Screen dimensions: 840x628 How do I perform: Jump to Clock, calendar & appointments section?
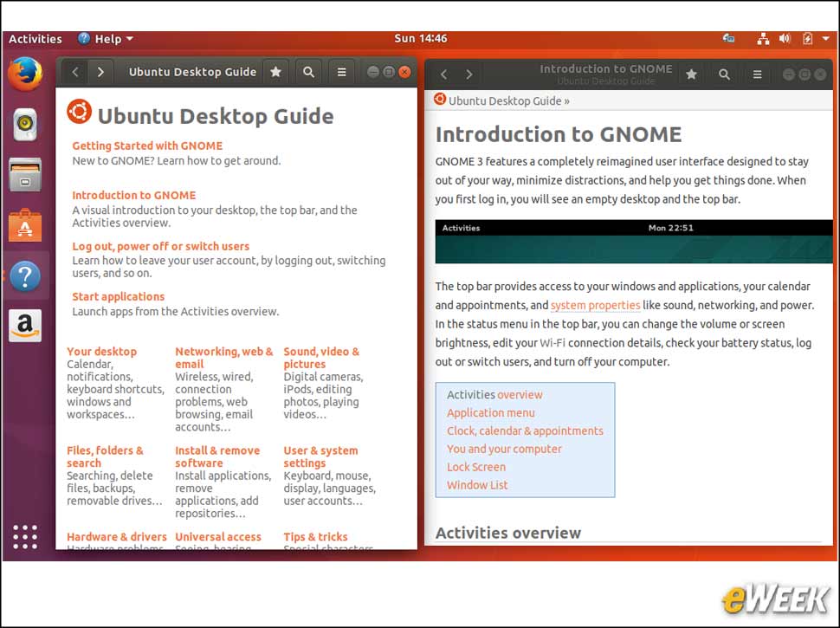pos(525,431)
